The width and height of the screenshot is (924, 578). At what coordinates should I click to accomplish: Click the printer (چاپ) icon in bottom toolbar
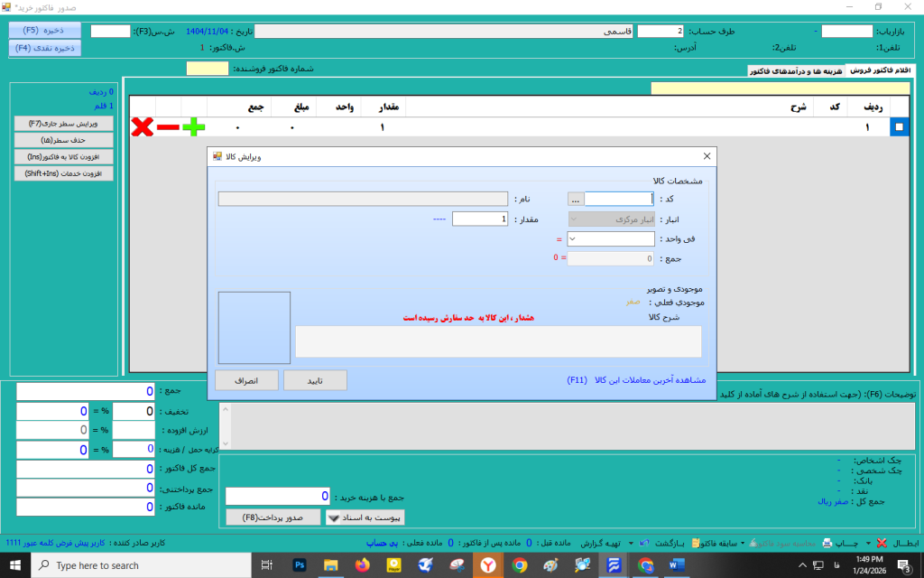tap(827, 543)
